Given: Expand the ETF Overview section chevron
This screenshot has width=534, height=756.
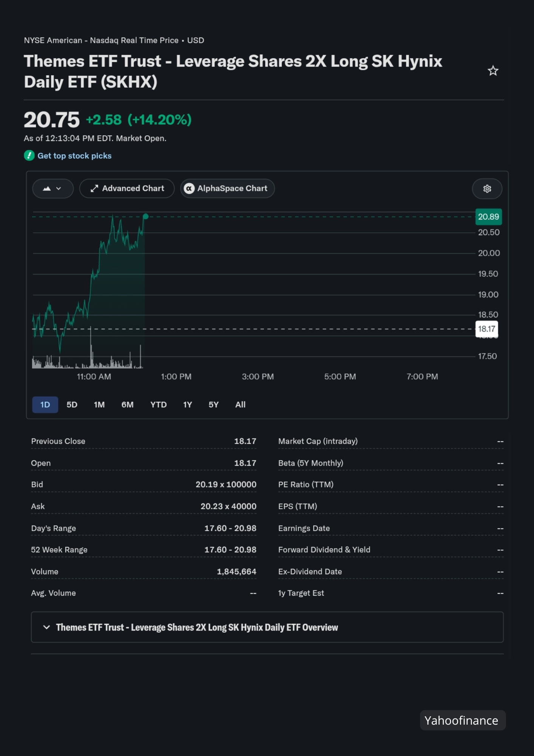Looking at the screenshot, I should [x=46, y=627].
